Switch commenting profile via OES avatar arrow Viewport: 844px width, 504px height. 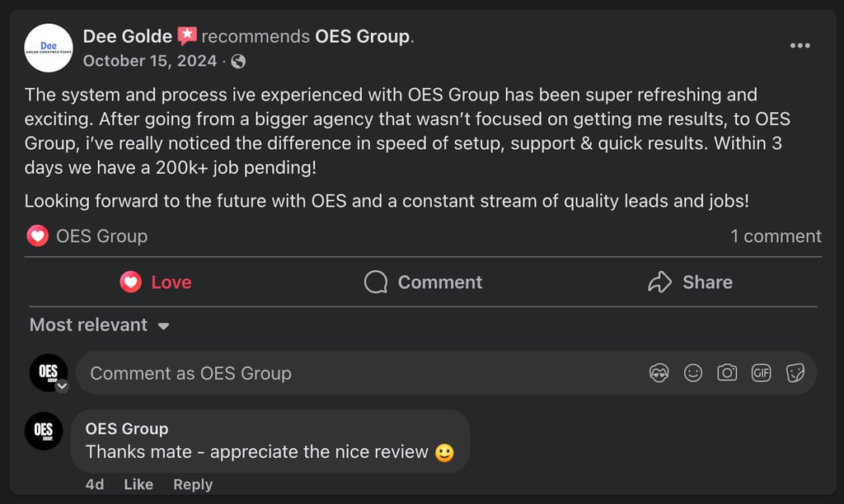click(x=61, y=385)
